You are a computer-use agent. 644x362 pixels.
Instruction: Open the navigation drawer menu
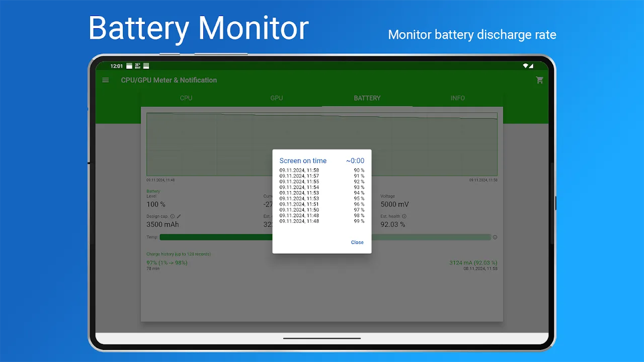coord(105,80)
